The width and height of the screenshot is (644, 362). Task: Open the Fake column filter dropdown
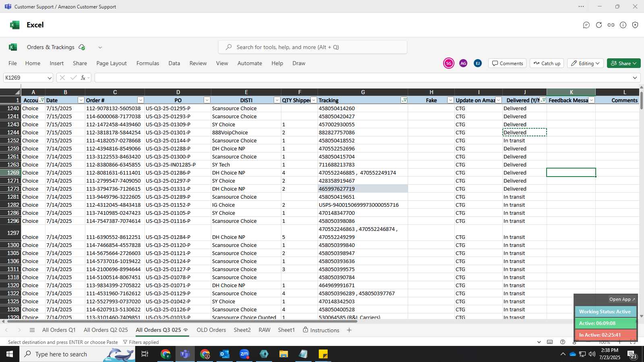450,100
